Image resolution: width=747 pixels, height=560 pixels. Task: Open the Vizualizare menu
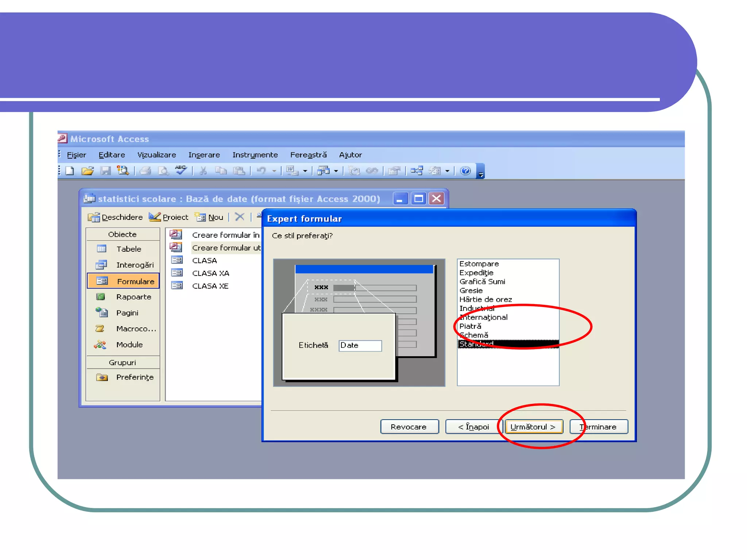pyautogui.click(x=156, y=155)
